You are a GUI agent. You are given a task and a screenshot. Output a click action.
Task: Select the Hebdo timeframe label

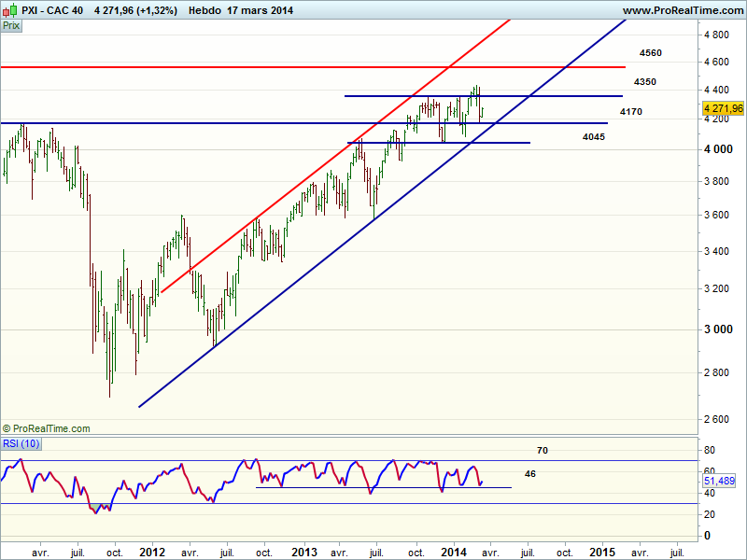[205, 10]
